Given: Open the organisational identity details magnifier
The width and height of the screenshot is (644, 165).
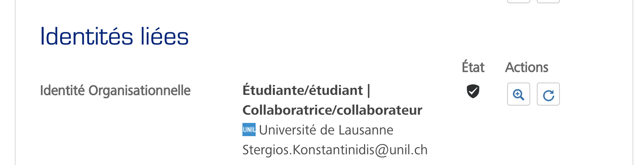Looking at the screenshot, I should point(518,94).
